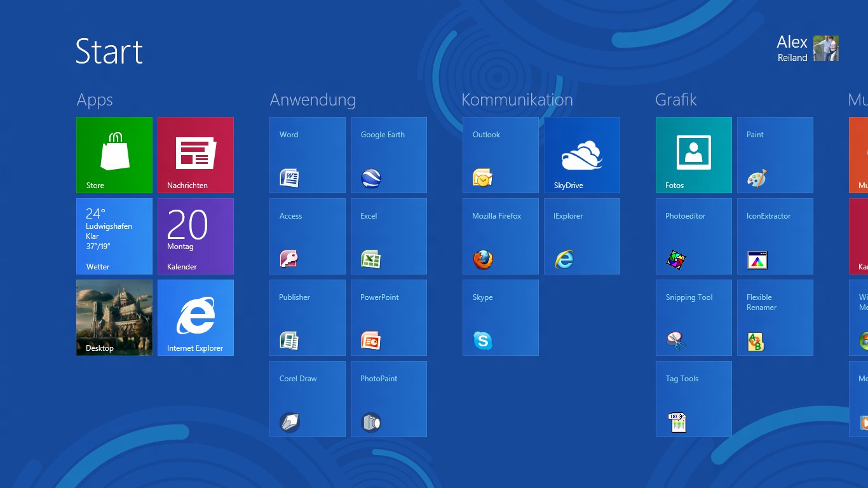Click the Grafik group heading
Image resolution: width=868 pixels, height=488 pixels.
click(676, 100)
